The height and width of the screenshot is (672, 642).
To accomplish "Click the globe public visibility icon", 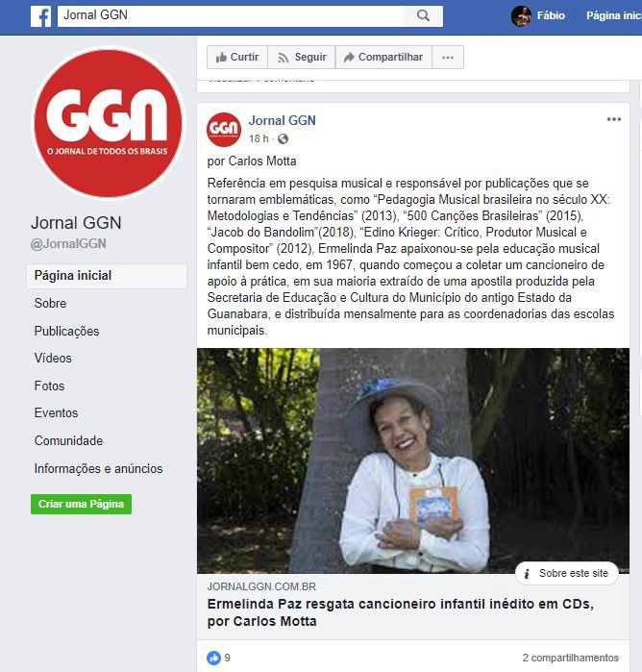I will tap(283, 138).
